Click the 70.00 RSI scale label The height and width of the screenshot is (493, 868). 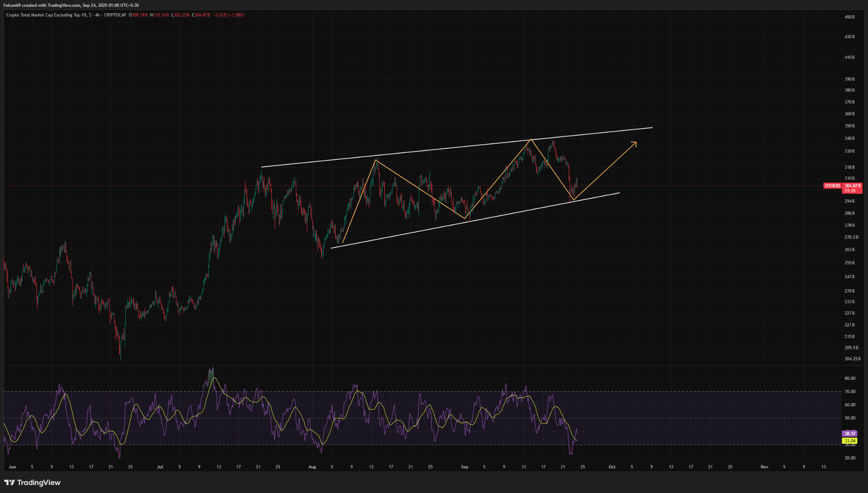(850, 391)
